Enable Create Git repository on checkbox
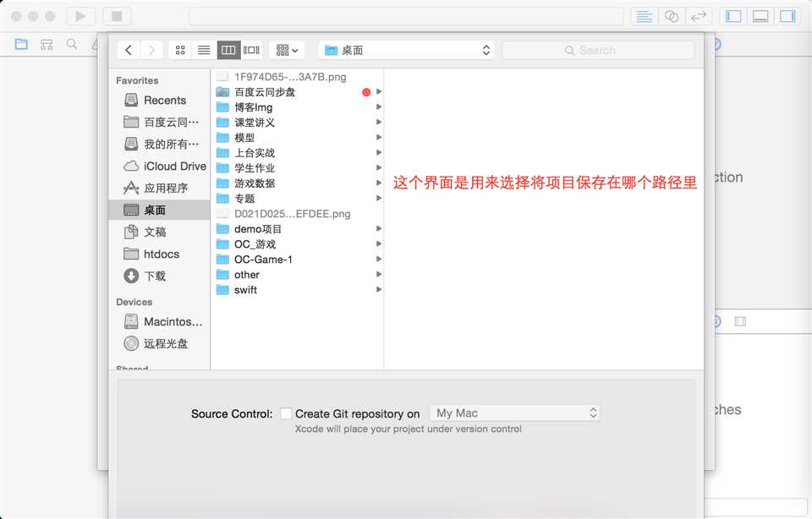 click(x=286, y=413)
